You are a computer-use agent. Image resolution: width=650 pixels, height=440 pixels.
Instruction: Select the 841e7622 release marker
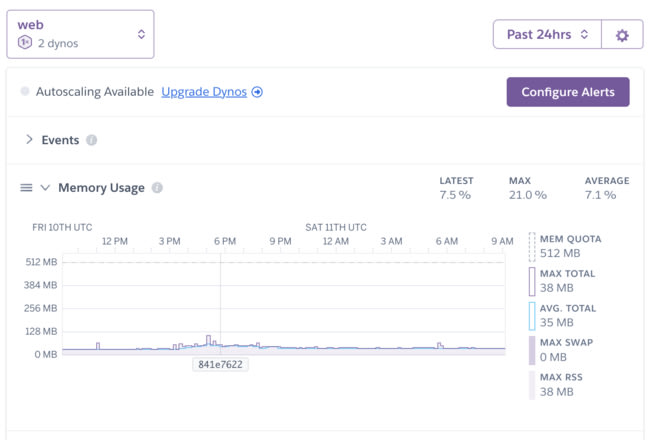tap(222, 364)
